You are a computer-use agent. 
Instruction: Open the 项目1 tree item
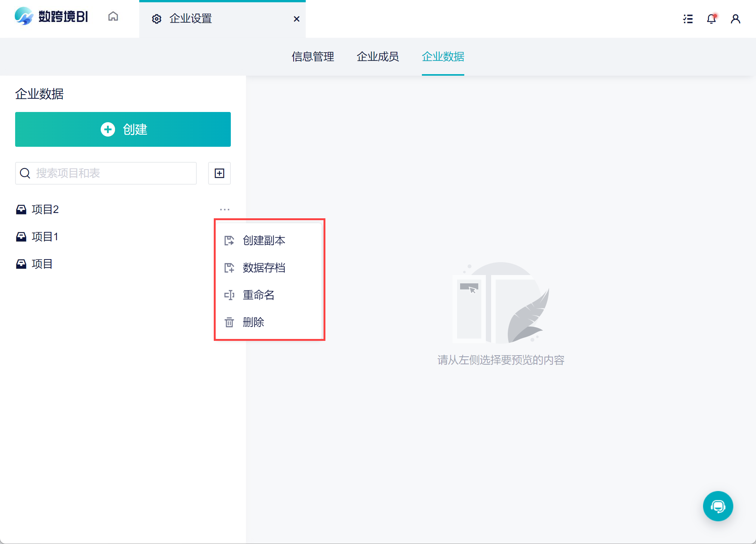pos(45,237)
